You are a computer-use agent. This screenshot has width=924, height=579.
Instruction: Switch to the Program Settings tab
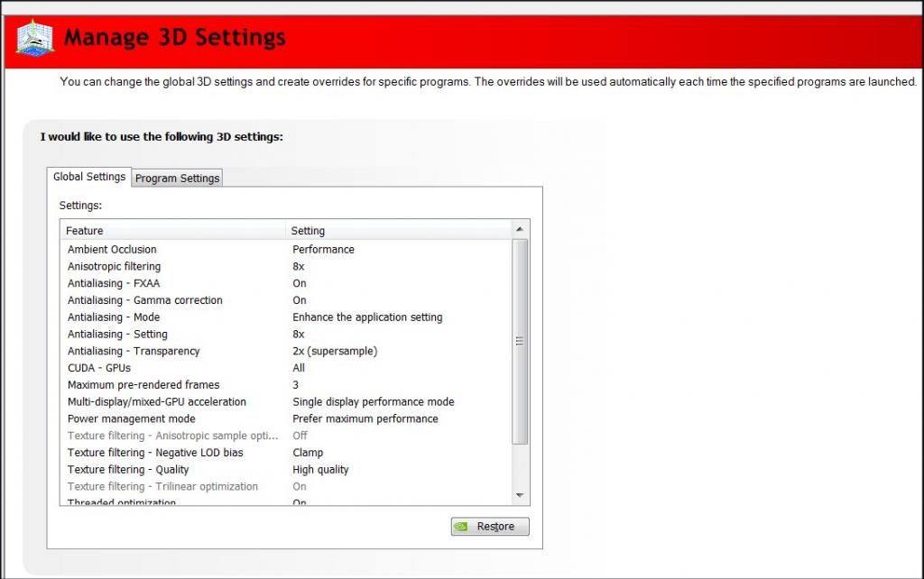177,178
